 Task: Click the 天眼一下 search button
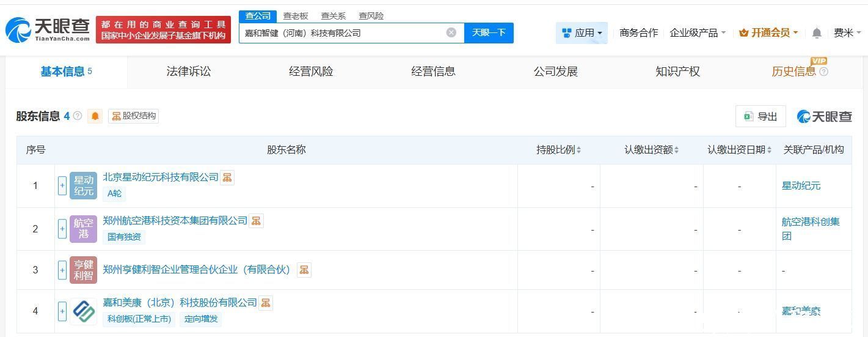tap(489, 33)
